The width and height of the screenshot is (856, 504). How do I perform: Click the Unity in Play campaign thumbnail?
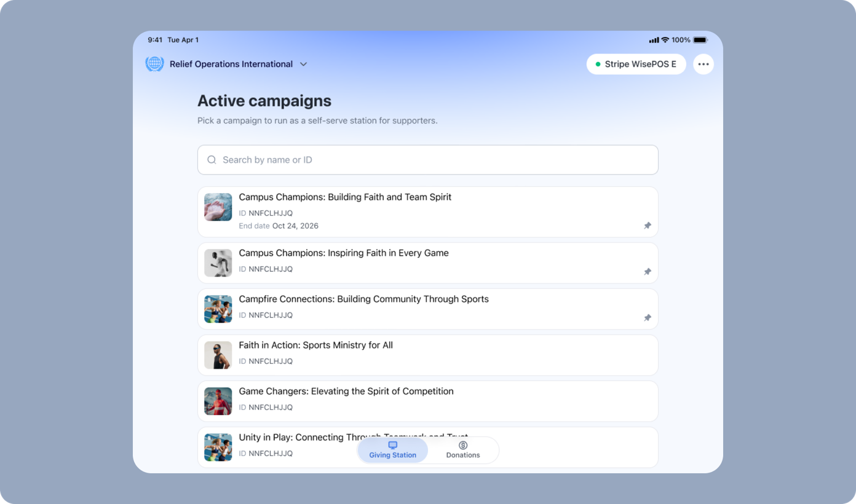(x=218, y=447)
